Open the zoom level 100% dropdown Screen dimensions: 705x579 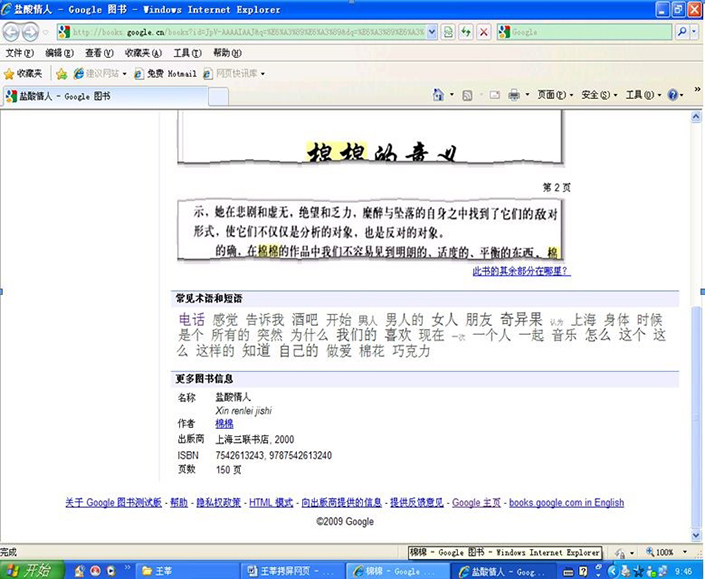tap(685, 552)
